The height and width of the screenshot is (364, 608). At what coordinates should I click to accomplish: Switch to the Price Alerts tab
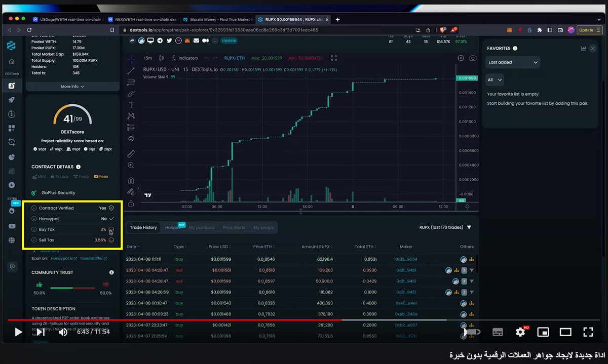click(234, 227)
